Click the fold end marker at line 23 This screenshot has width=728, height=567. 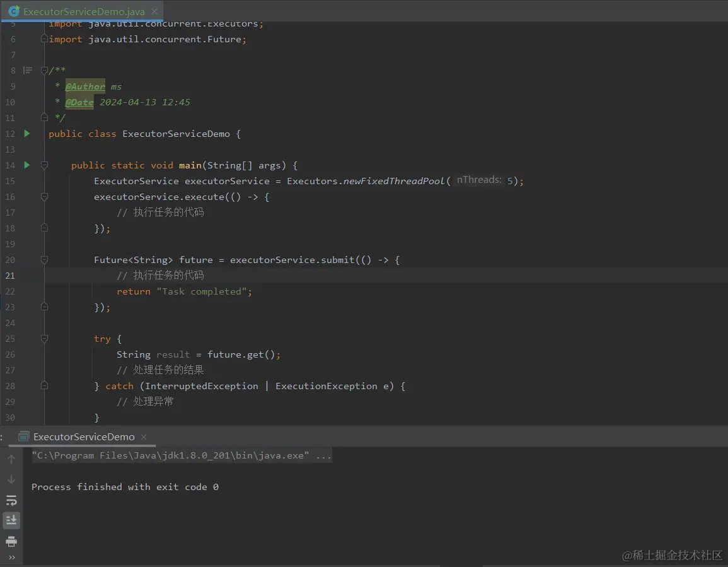click(x=44, y=307)
